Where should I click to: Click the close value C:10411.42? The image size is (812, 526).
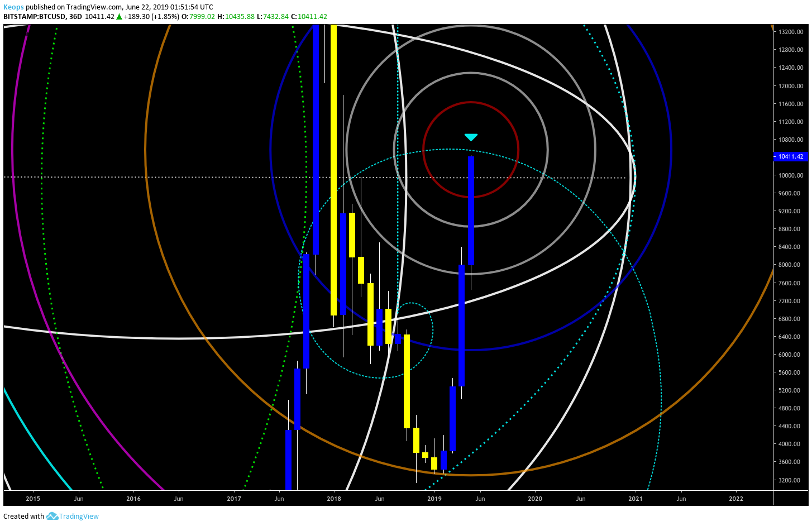point(309,17)
